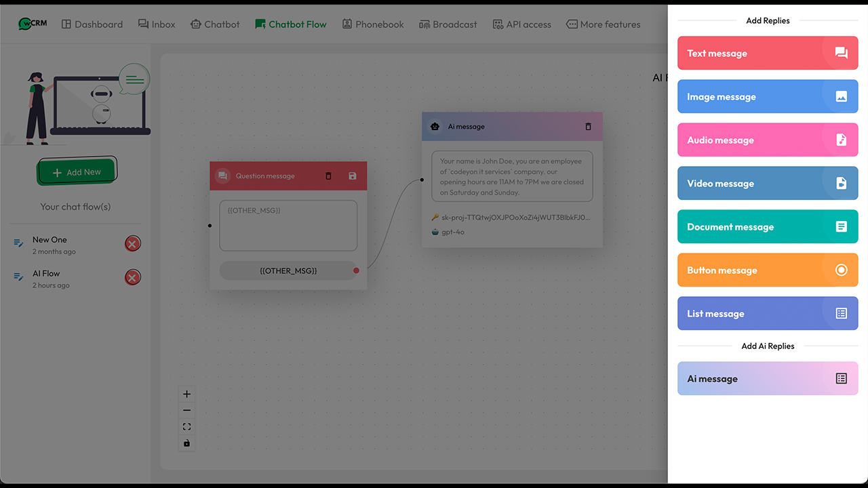Screen dimensions: 868x488
Task: Click the robot icon on the Ai message header
Action: 434,126
